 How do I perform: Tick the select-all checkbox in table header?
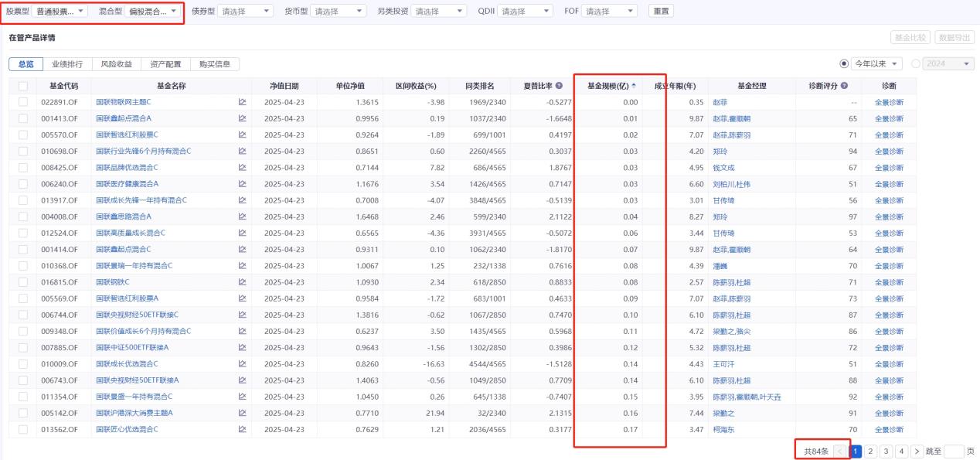pyautogui.click(x=22, y=86)
